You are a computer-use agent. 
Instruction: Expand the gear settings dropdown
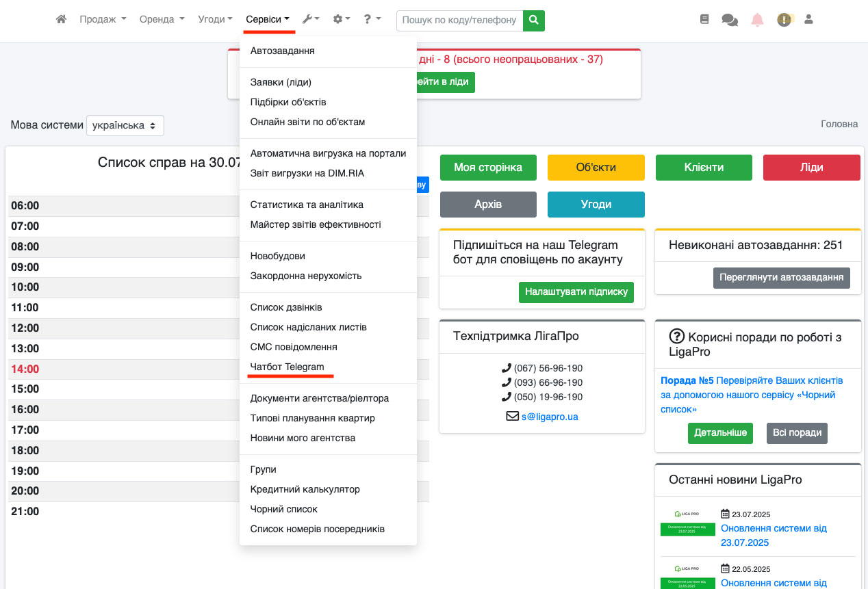pyautogui.click(x=341, y=20)
